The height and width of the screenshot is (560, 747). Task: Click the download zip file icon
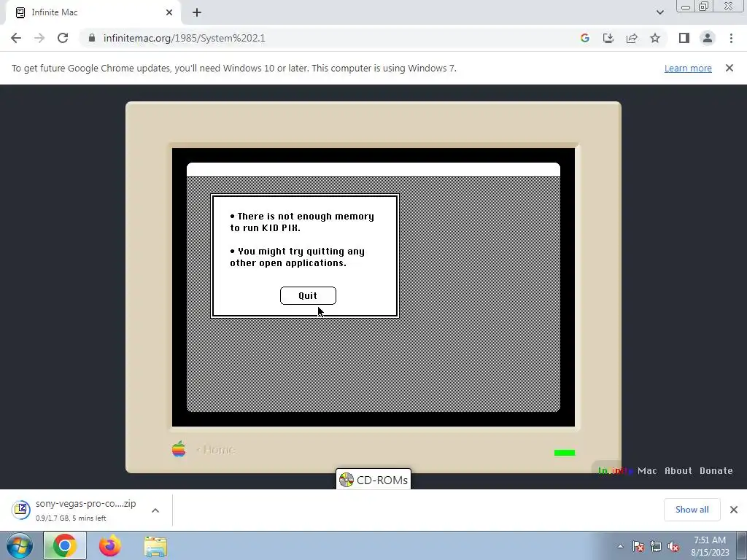click(x=21, y=510)
